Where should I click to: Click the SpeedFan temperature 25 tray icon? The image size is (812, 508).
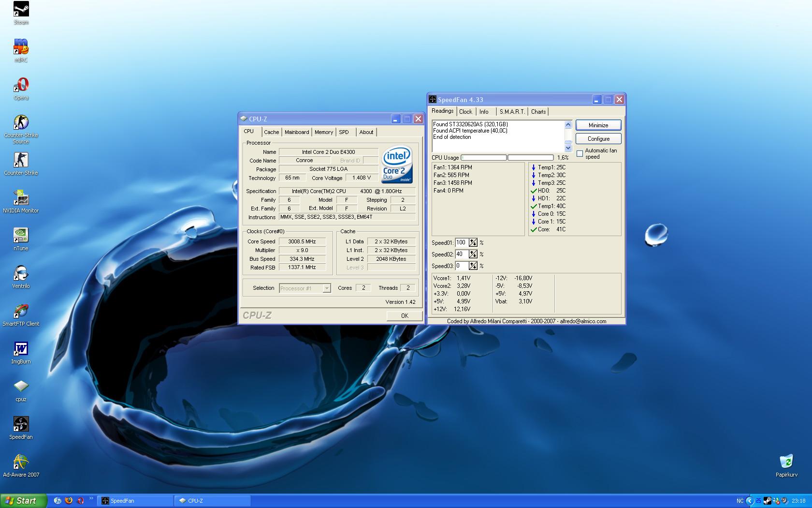pyautogui.click(x=759, y=501)
